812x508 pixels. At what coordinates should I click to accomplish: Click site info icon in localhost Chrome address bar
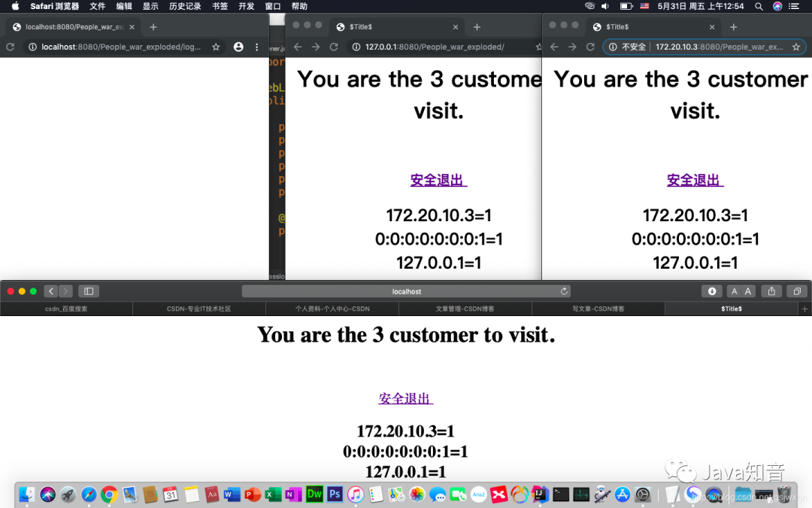(32, 47)
